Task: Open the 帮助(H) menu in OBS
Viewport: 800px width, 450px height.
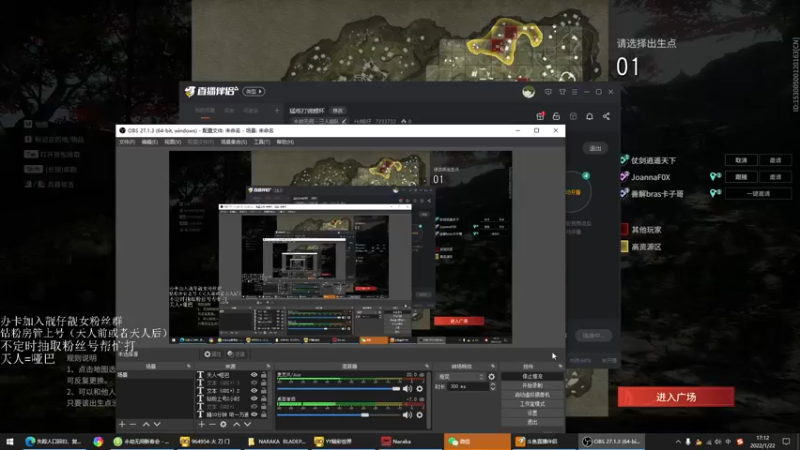Action: click(285, 142)
